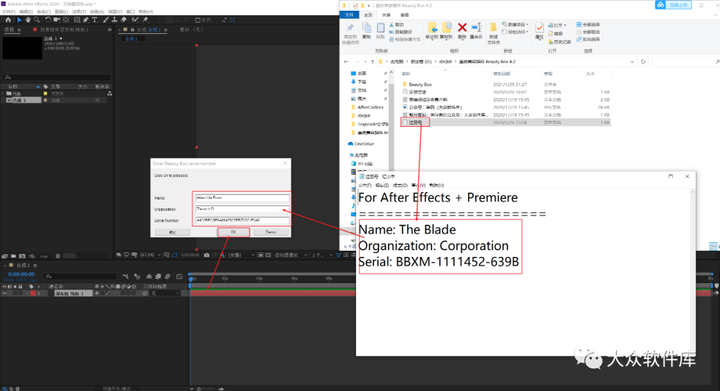This screenshot has height=391, width=720.
Task: Open the Composition menu in After Effects
Action: pyautogui.click(x=44, y=11)
